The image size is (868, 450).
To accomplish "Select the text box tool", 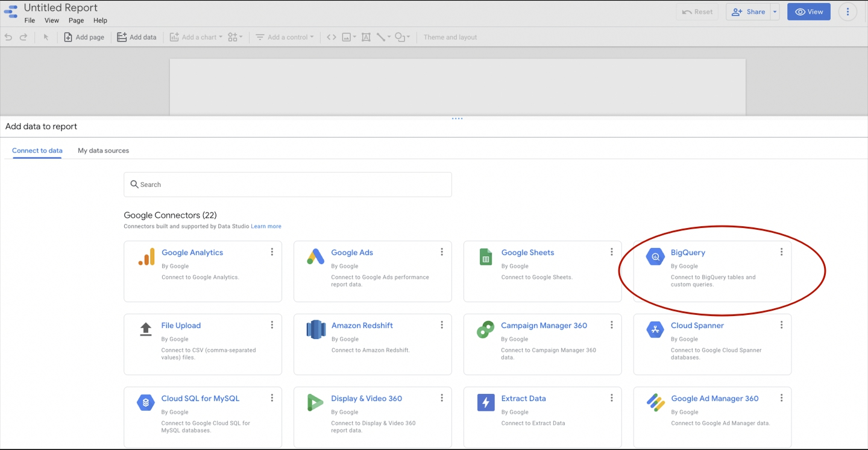I will click(366, 37).
